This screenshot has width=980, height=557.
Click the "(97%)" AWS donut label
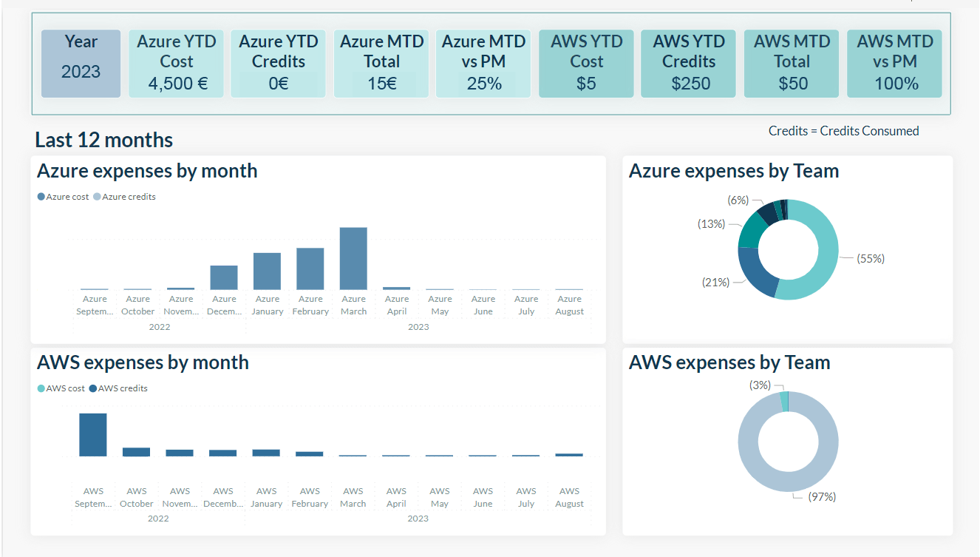(x=822, y=497)
